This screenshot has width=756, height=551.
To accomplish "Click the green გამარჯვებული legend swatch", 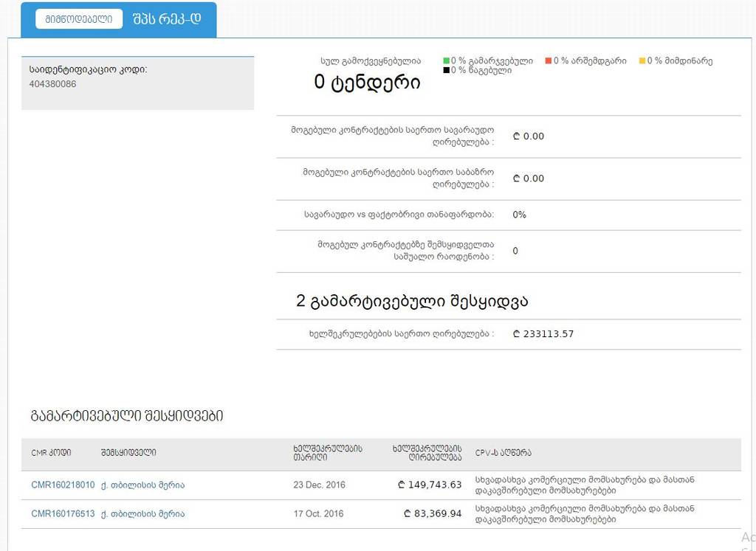I will point(446,60).
